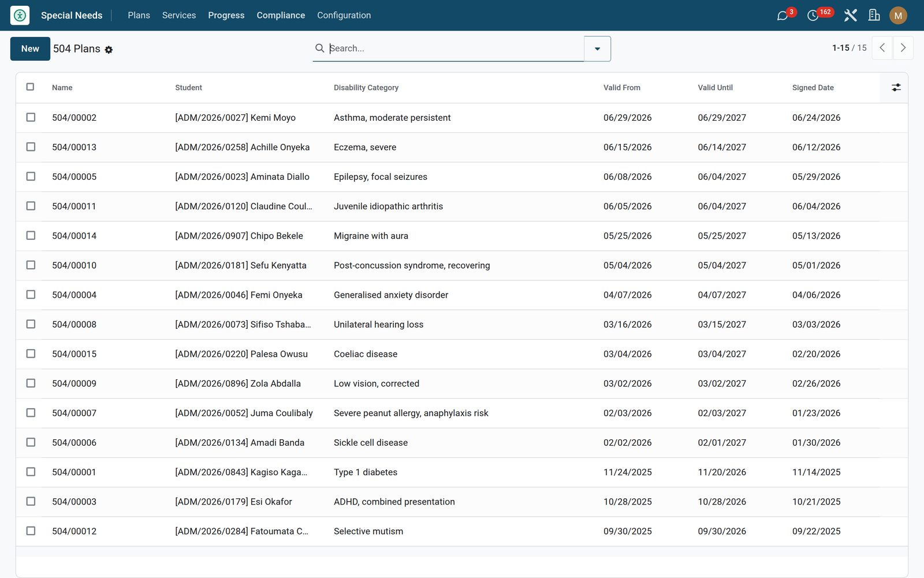The width and height of the screenshot is (924, 578).
Task: Click the Migraine with aura cell
Action: [x=371, y=236]
